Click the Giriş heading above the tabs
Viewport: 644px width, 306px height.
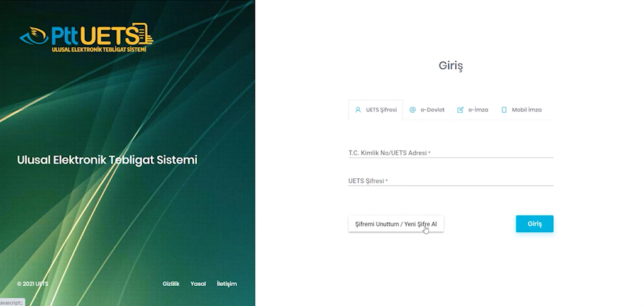[451, 65]
